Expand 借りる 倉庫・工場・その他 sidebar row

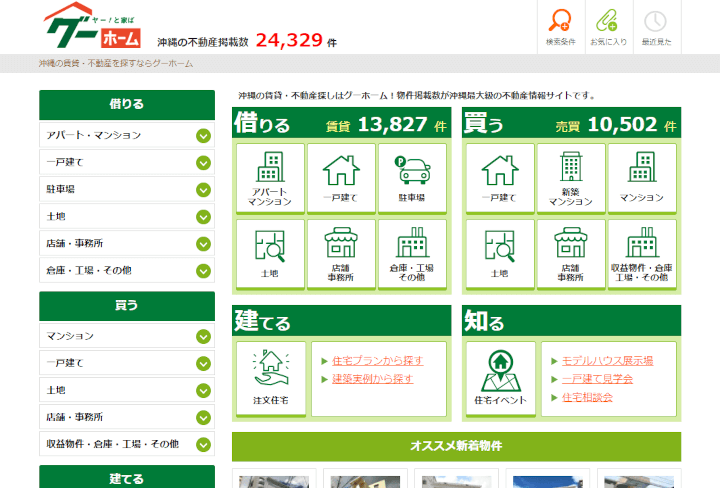(127, 270)
